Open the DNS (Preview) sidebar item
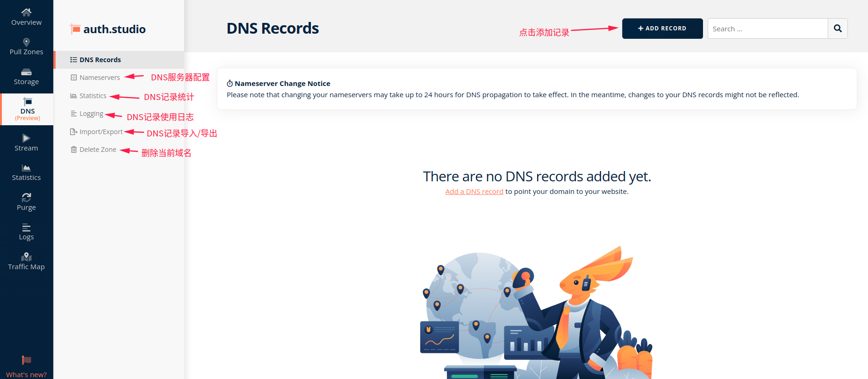This screenshot has width=868, height=379. (x=27, y=109)
